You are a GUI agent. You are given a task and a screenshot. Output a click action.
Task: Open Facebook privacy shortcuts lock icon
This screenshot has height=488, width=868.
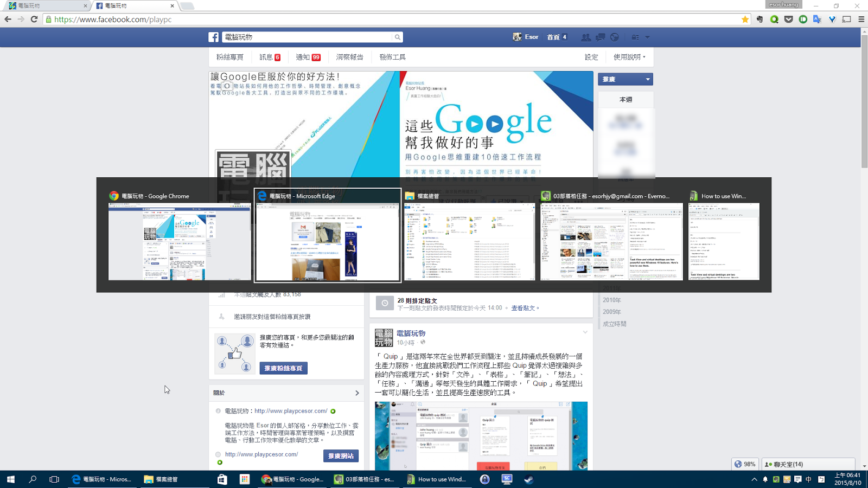click(635, 37)
